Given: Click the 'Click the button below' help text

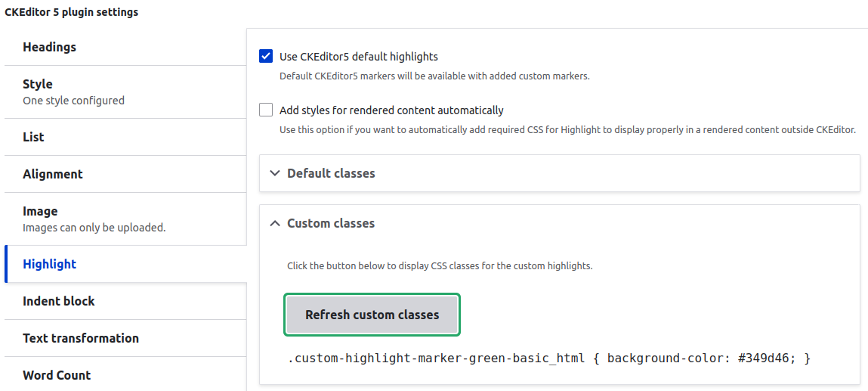Looking at the screenshot, I should pyautogui.click(x=440, y=266).
